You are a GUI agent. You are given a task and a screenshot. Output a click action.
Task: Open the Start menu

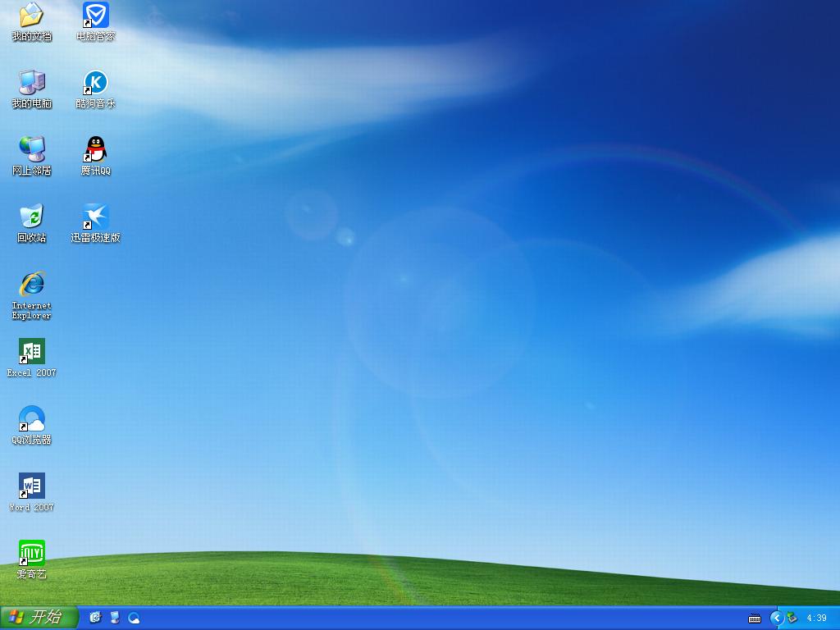(33, 619)
